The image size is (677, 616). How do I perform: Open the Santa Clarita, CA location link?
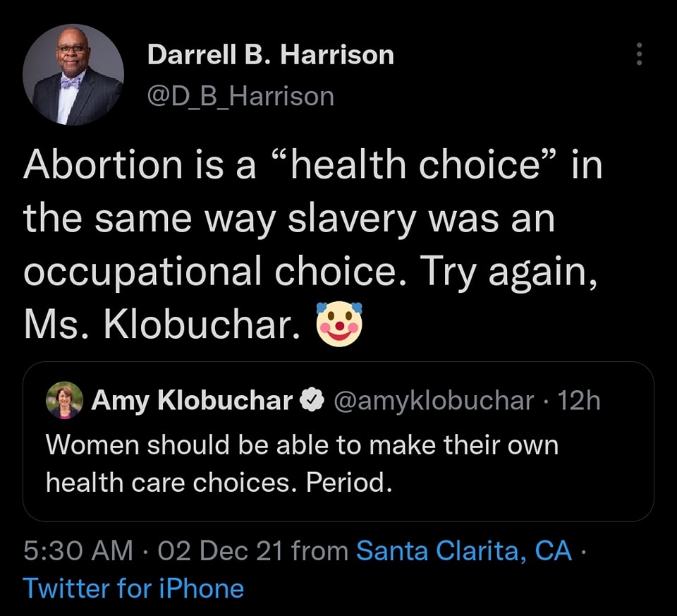463,550
